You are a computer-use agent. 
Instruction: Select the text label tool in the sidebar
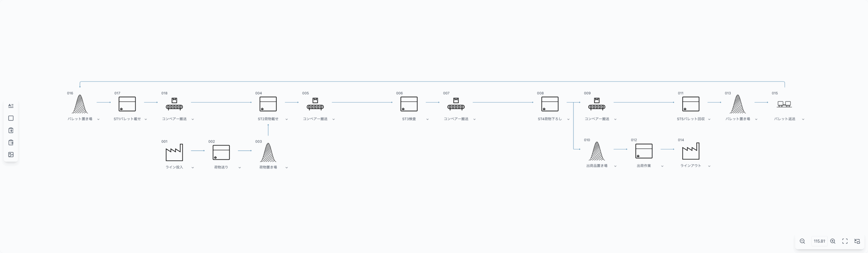pos(11,106)
